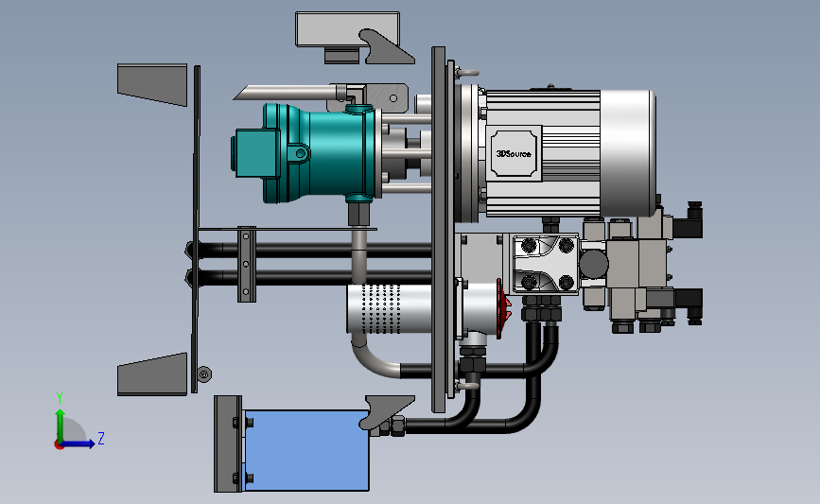Select the blue rectangular cooler block

point(307,450)
